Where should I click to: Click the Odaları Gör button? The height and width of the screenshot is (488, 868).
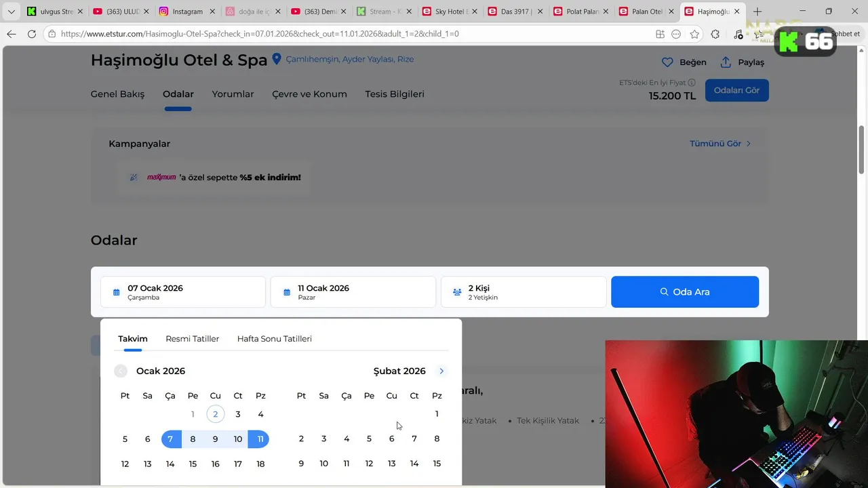coord(736,90)
